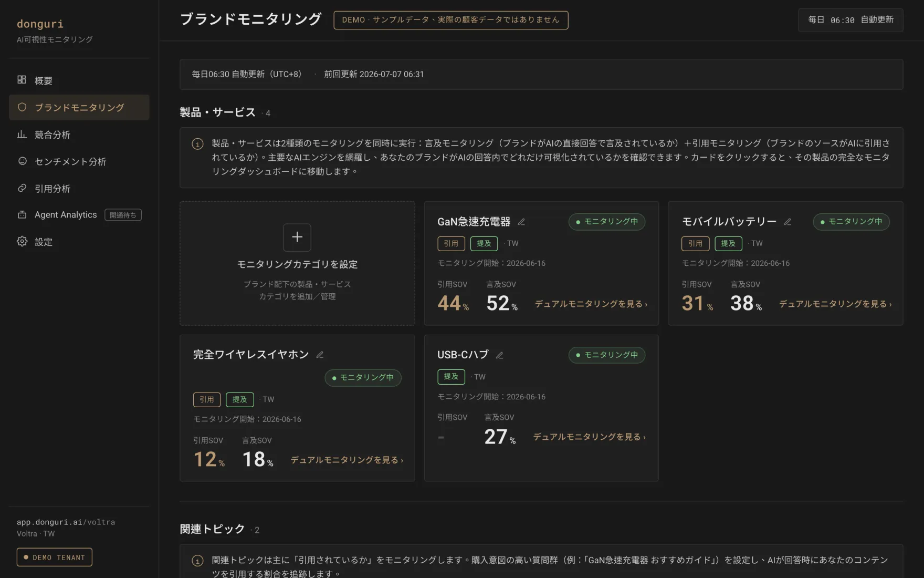Click モニタリングカテゴリを設定 card
This screenshot has width=924, height=578.
click(x=297, y=263)
